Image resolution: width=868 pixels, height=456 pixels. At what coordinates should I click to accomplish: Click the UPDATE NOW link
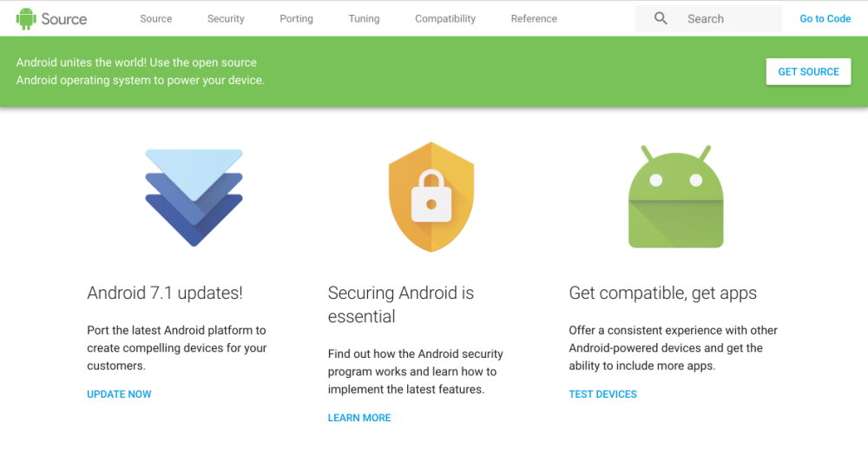pyautogui.click(x=119, y=394)
